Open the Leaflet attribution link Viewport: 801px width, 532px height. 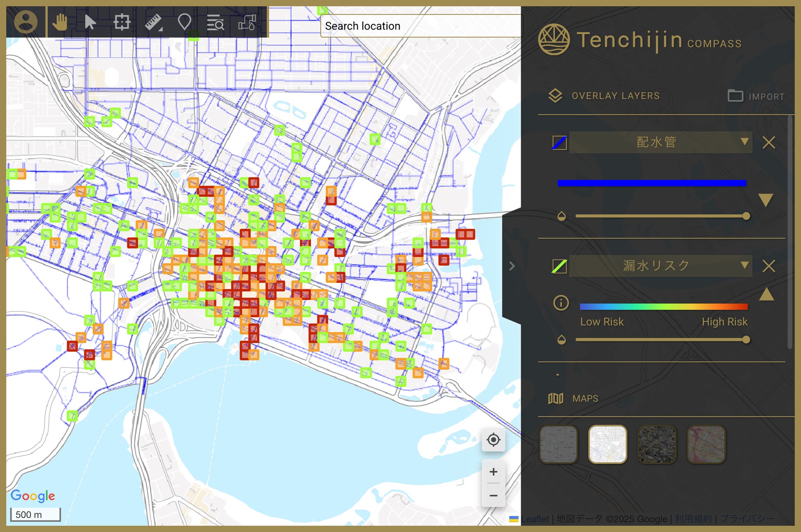click(535, 519)
